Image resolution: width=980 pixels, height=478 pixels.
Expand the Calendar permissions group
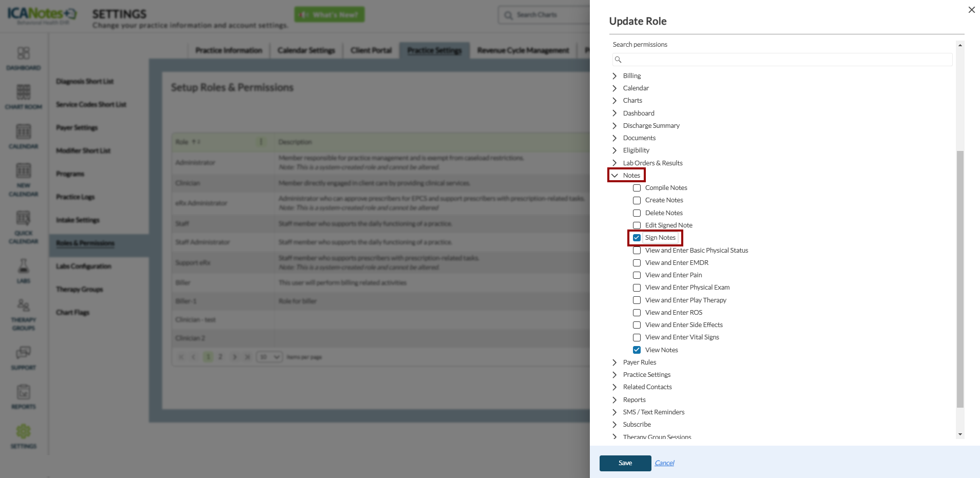614,88
